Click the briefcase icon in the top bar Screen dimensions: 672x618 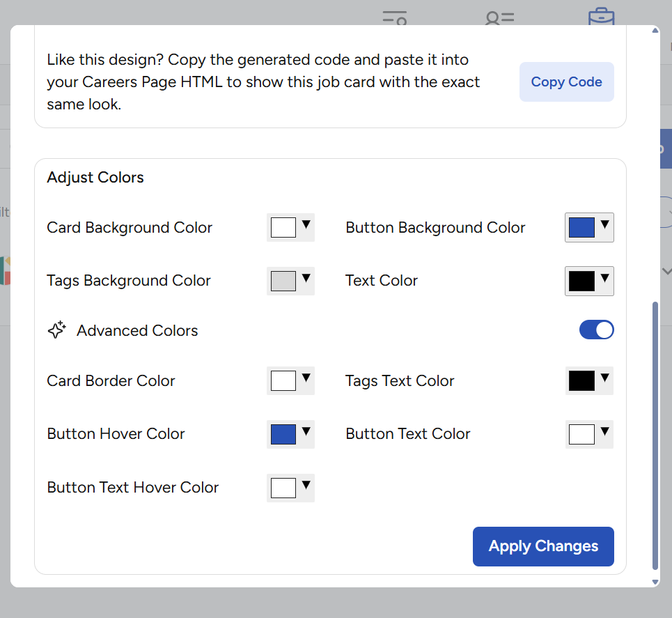point(601,17)
